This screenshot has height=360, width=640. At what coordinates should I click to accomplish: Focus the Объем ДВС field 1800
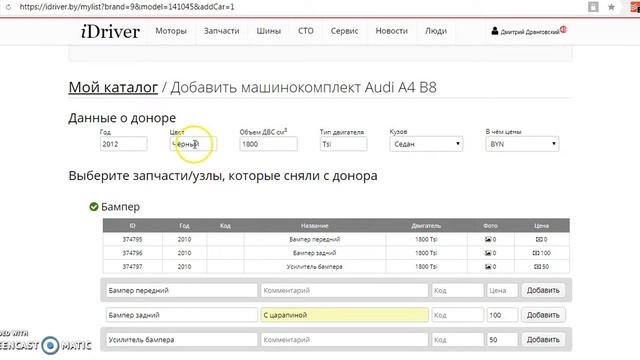click(x=268, y=144)
